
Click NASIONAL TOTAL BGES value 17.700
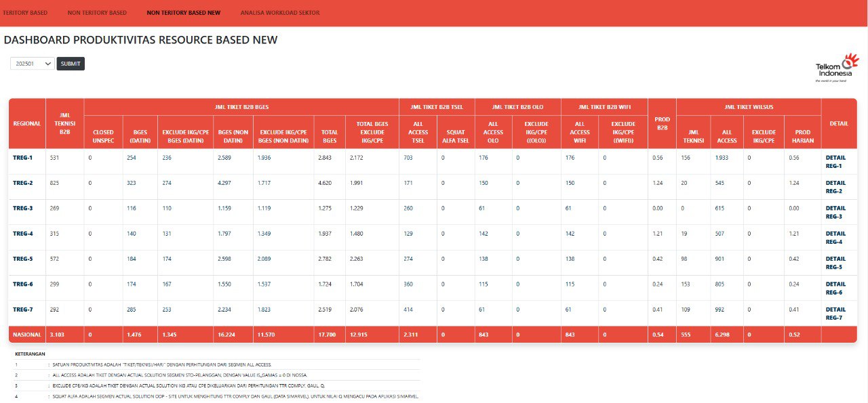[x=326, y=335]
